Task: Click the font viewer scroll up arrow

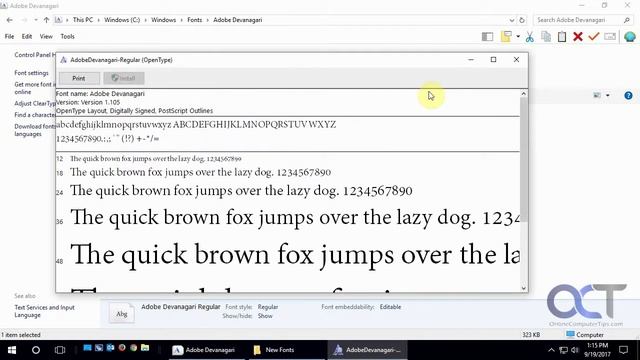Action: click(x=524, y=94)
